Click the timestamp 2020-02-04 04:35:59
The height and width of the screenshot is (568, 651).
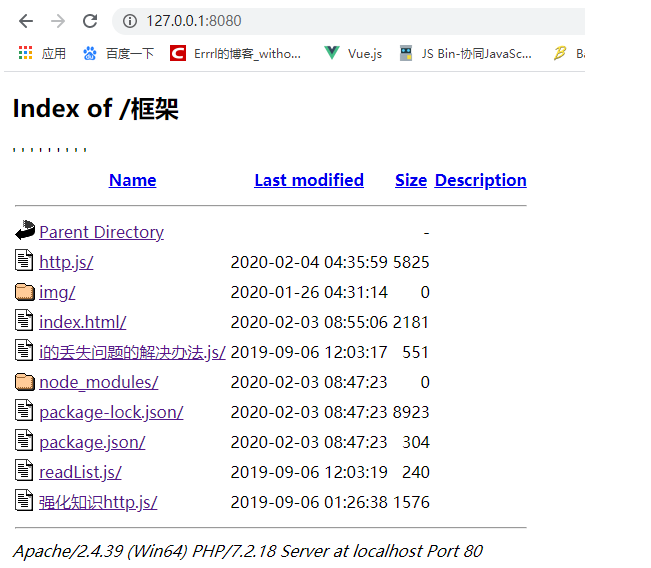pyautogui.click(x=309, y=262)
